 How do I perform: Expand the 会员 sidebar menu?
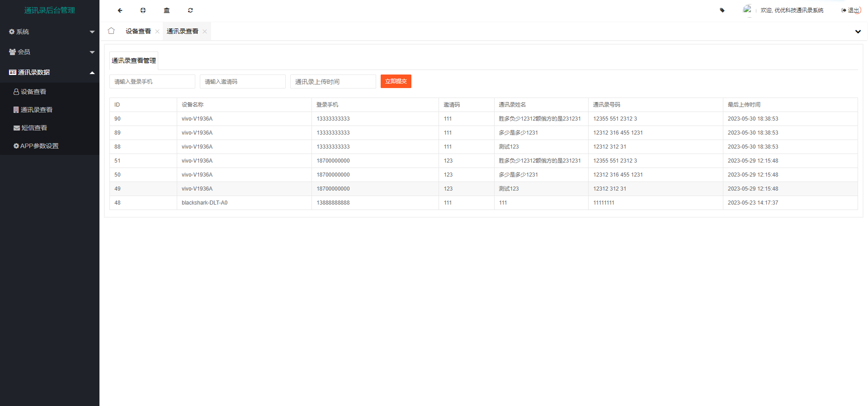pyautogui.click(x=49, y=52)
